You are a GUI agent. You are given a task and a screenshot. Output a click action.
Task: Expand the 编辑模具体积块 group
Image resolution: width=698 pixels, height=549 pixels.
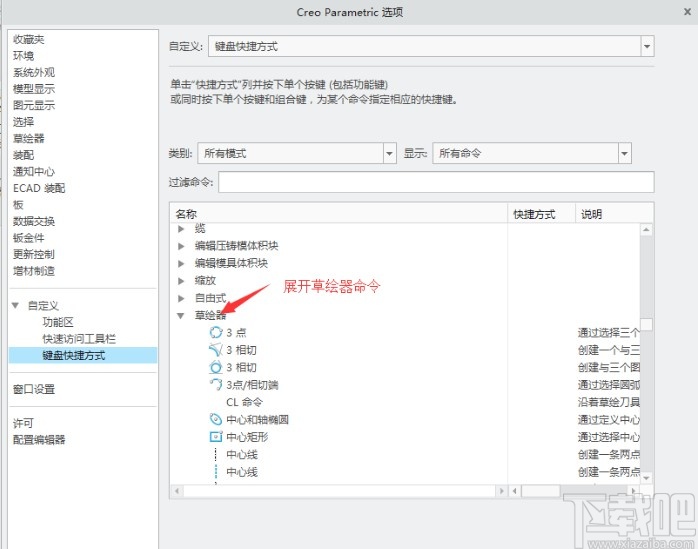[x=181, y=263]
